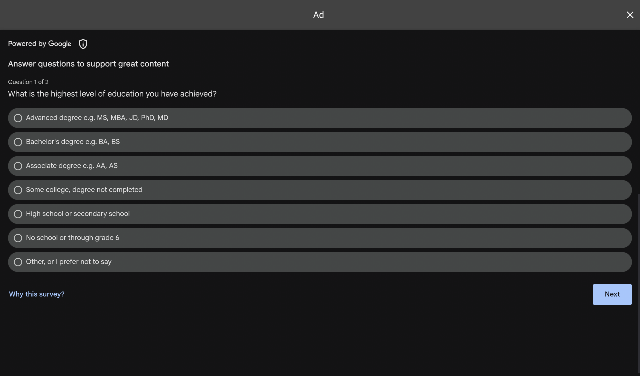Choose the Bachelor's degree radio option
Viewport: 640px width, 376px height.
(x=18, y=142)
